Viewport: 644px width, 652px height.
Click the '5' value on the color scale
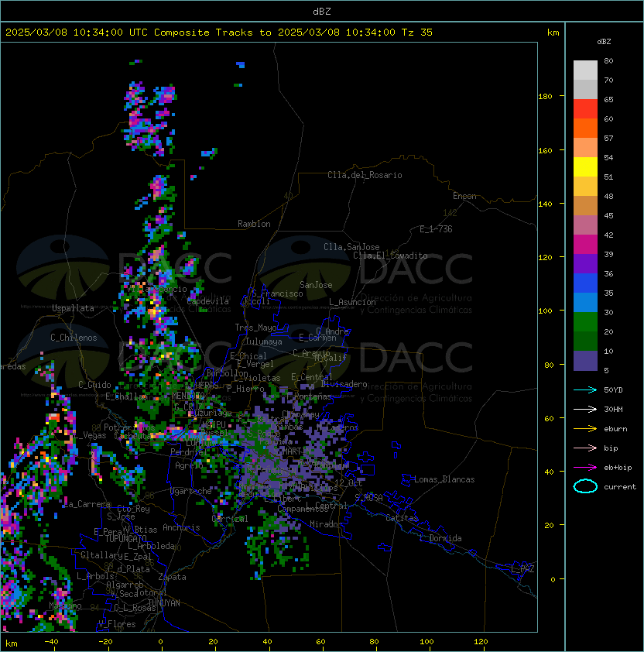(x=606, y=370)
